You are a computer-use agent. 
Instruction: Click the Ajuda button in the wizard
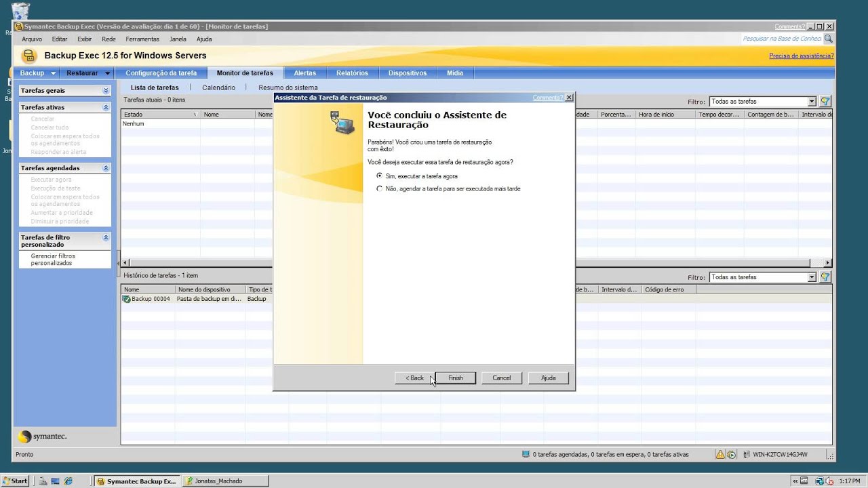click(x=548, y=378)
